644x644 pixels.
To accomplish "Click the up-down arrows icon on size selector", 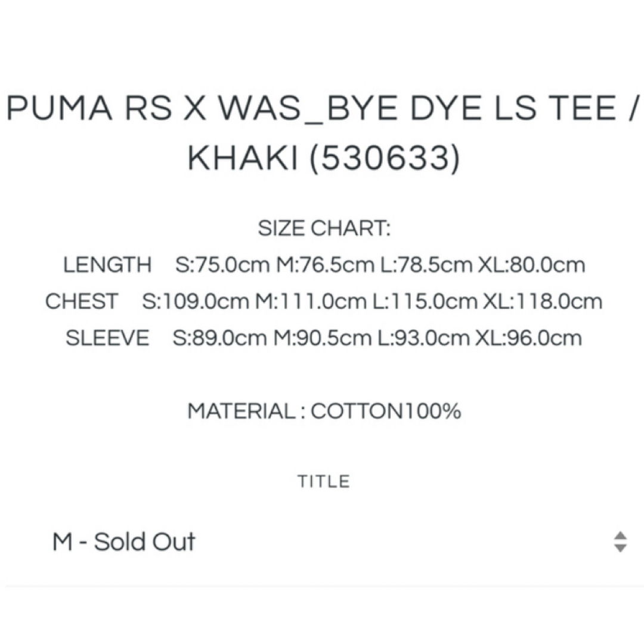I will 620,541.
